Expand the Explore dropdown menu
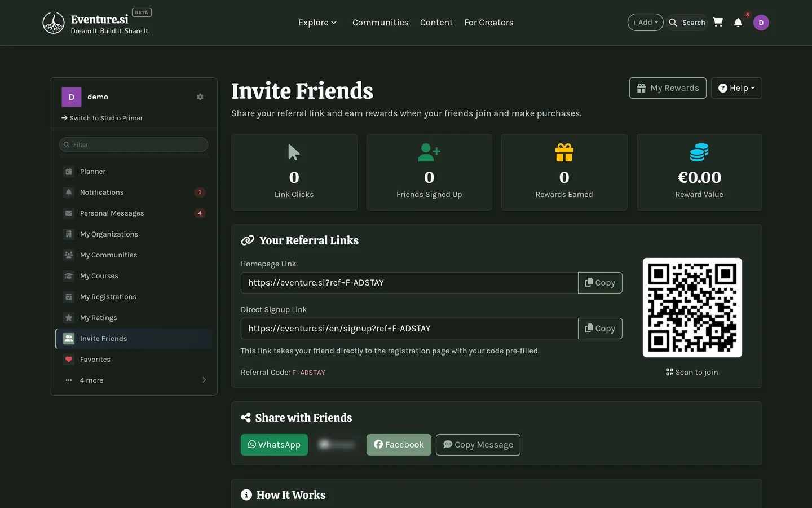812x508 pixels. tap(317, 23)
